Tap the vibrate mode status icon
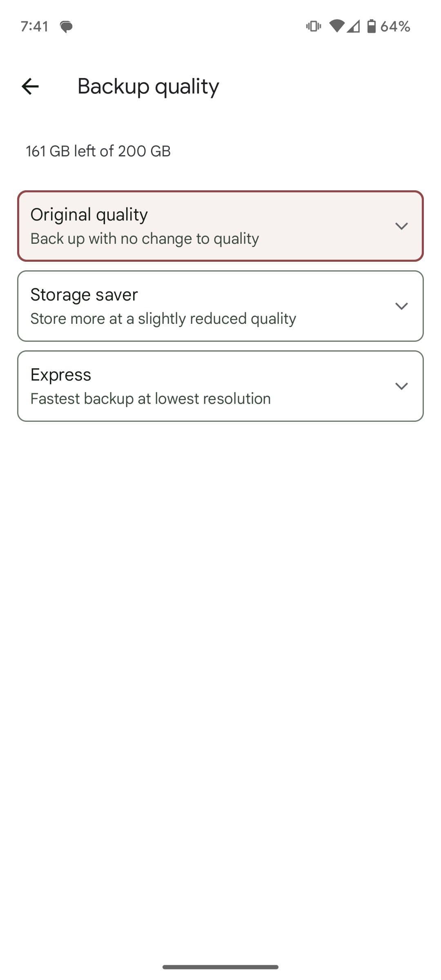The image size is (441, 980). [313, 27]
